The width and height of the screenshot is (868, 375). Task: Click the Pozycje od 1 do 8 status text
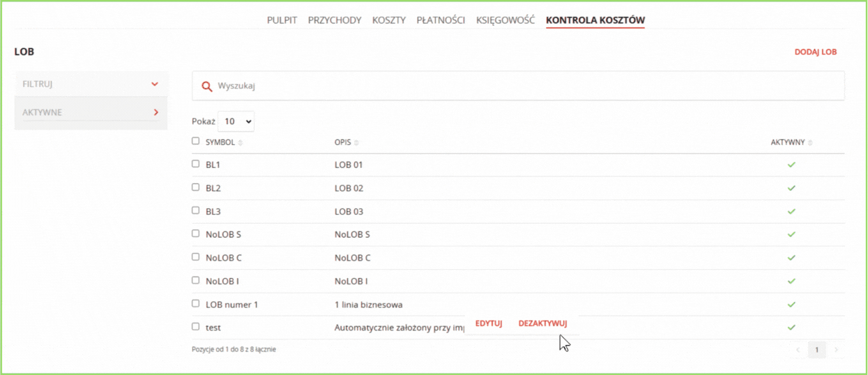[234, 349]
